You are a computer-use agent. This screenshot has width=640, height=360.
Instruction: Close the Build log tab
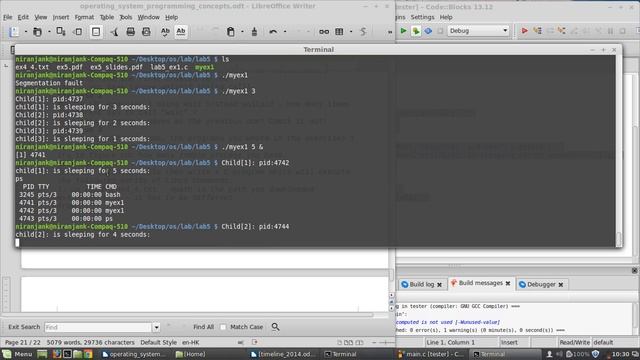coord(439,284)
